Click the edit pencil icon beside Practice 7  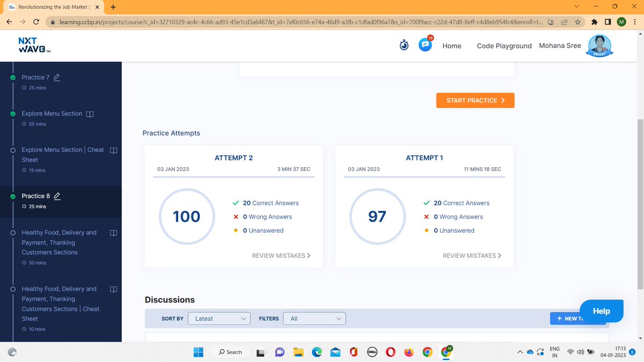57,77
